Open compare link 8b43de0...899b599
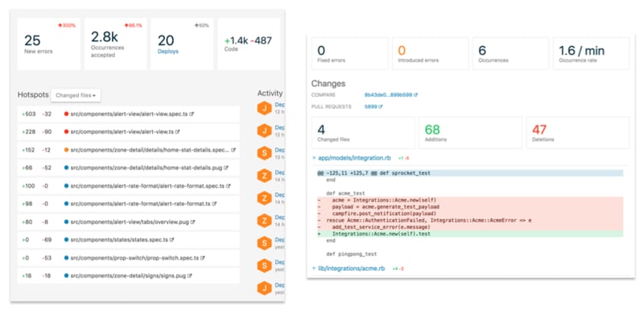This screenshot has height=319, width=644. (388, 95)
